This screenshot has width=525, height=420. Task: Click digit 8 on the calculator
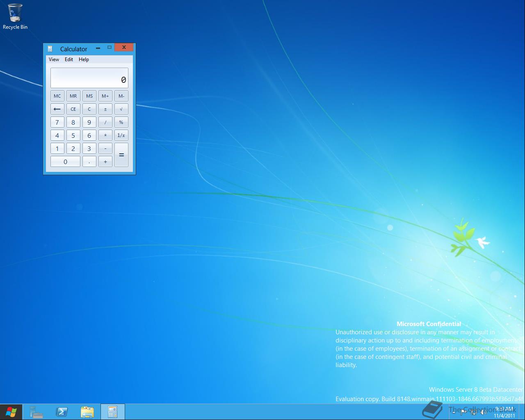point(73,122)
